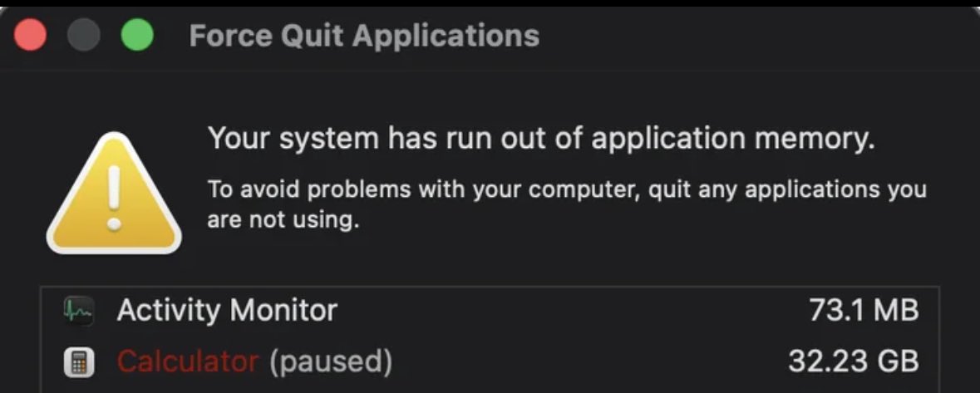Click the exclamation mark inside warning sign

(x=114, y=198)
